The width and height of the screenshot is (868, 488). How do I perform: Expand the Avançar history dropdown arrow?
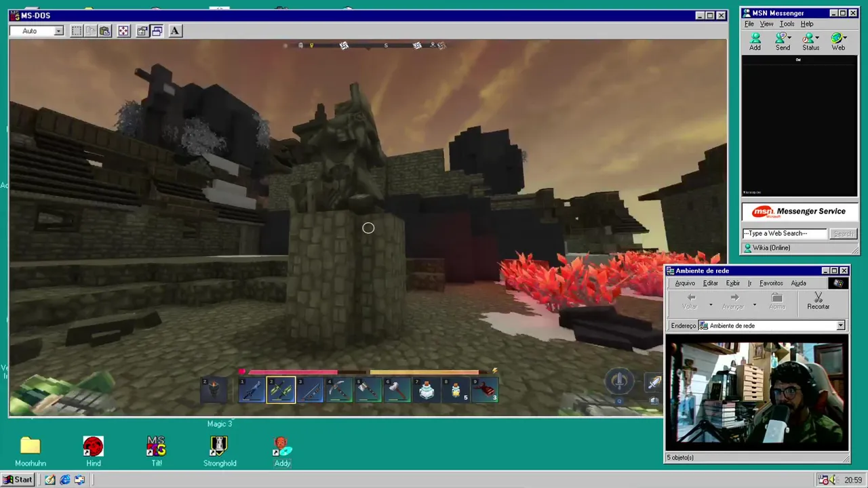pyautogui.click(x=754, y=305)
